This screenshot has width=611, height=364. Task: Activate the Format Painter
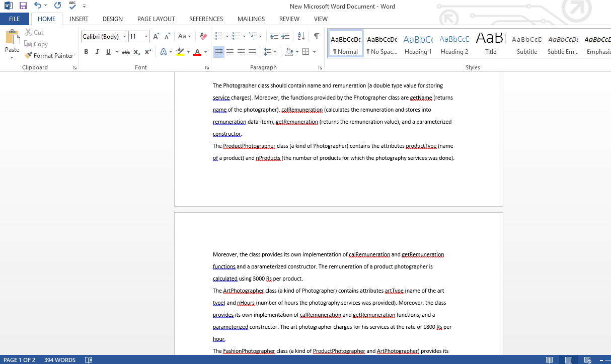[x=49, y=56]
